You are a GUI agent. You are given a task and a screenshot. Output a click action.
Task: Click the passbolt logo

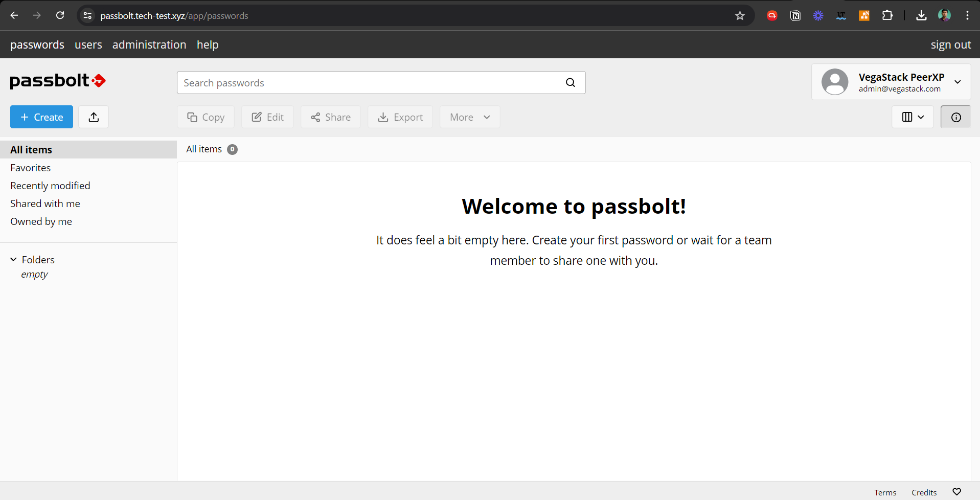[x=58, y=81]
